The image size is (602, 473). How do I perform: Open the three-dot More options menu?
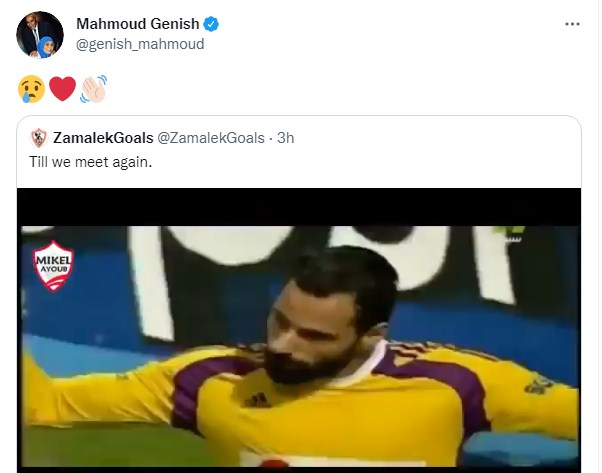point(571,23)
